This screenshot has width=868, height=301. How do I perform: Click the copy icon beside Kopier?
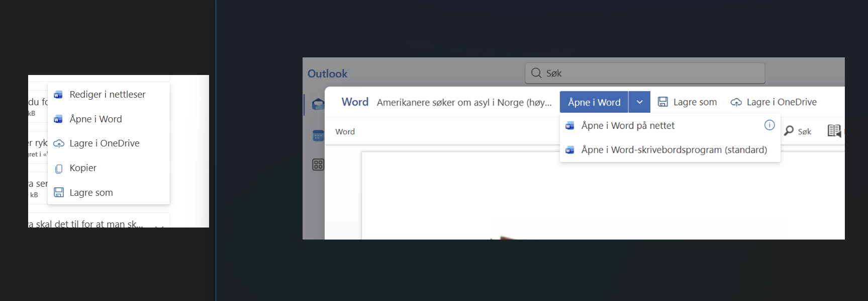(59, 169)
